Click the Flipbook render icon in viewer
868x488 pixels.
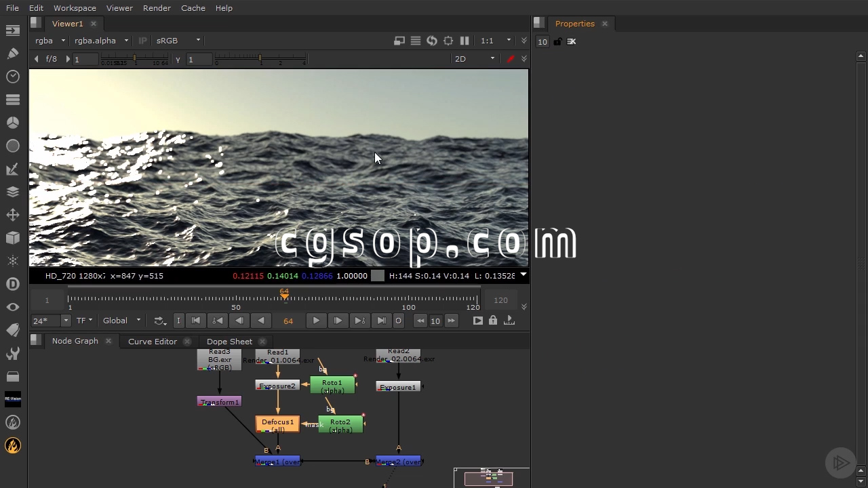477,321
